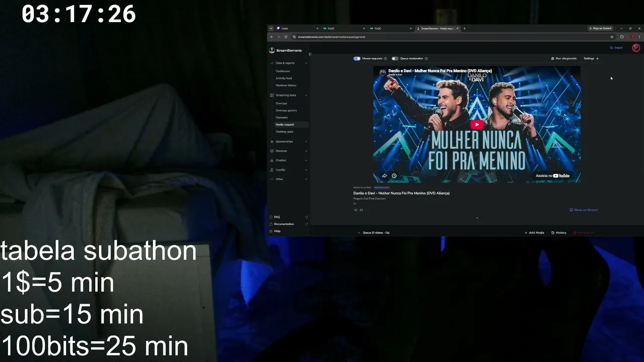The width and height of the screenshot is (644, 362).
Task: Open the user avatar menu in StreamElements
Action: (x=636, y=48)
